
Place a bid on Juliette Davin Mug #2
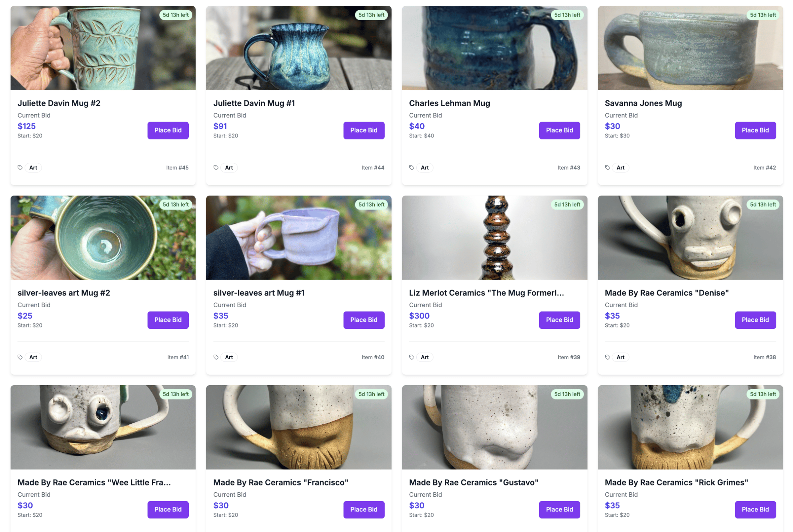168,130
